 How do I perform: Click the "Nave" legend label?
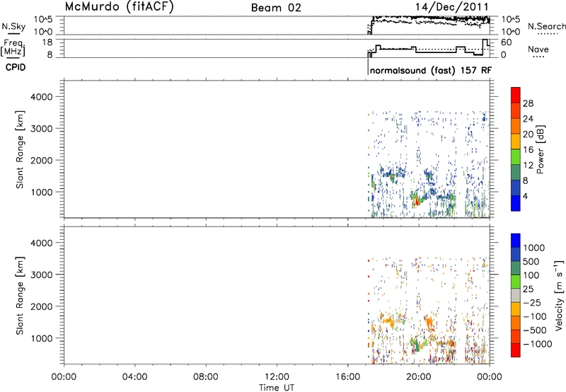(x=538, y=49)
